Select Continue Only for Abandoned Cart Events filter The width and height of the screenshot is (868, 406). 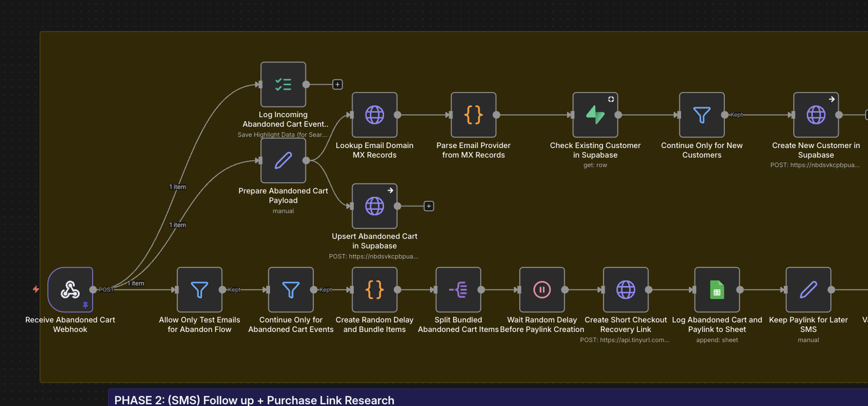click(x=291, y=289)
